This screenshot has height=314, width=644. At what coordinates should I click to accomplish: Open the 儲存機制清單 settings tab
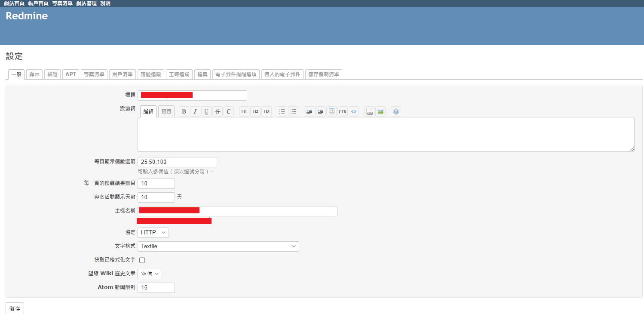point(324,74)
